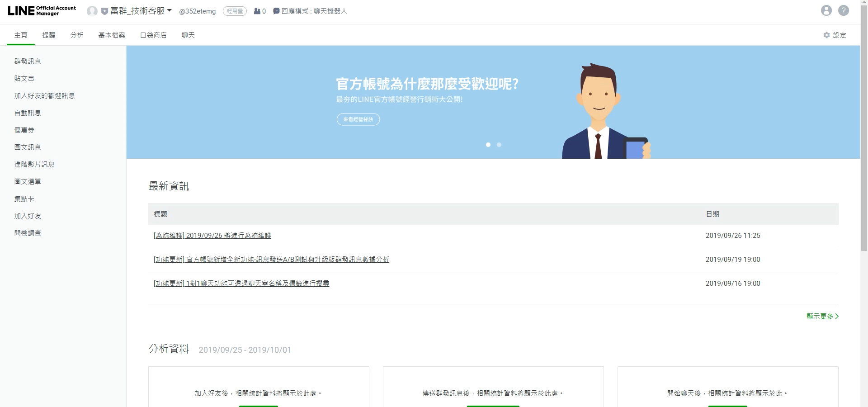Image resolution: width=868 pixels, height=407 pixels.
Task: Click the 日期 column header
Action: pos(712,214)
